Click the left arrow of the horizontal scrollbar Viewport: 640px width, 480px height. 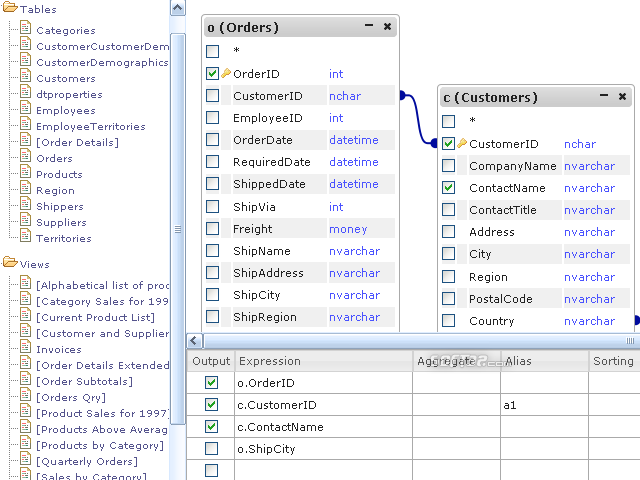194,340
